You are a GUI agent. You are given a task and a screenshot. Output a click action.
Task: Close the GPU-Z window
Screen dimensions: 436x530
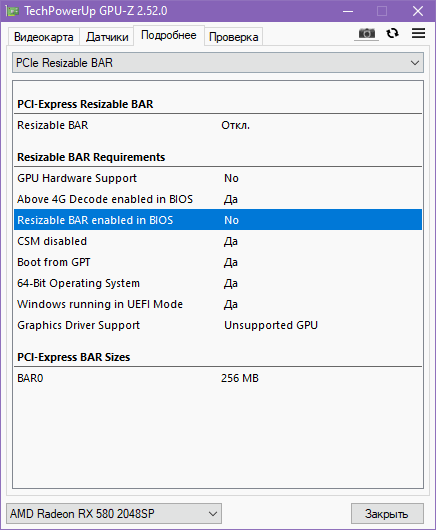[x=418, y=11]
